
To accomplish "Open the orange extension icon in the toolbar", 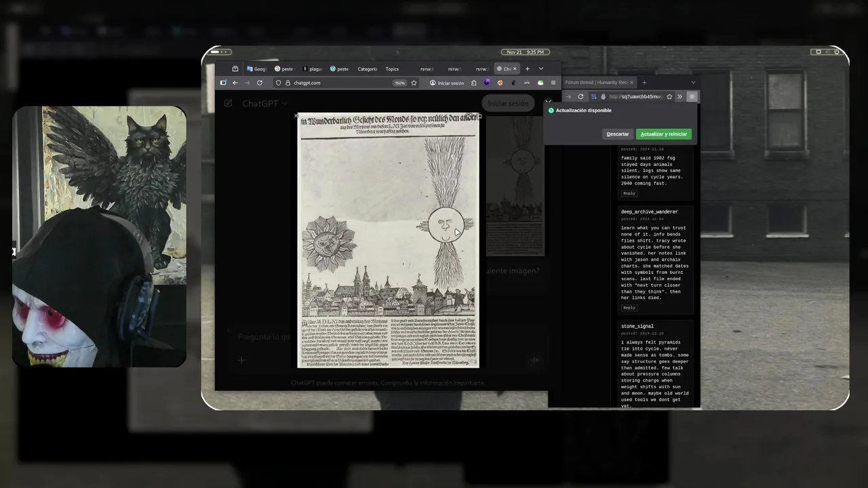I will [x=500, y=83].
